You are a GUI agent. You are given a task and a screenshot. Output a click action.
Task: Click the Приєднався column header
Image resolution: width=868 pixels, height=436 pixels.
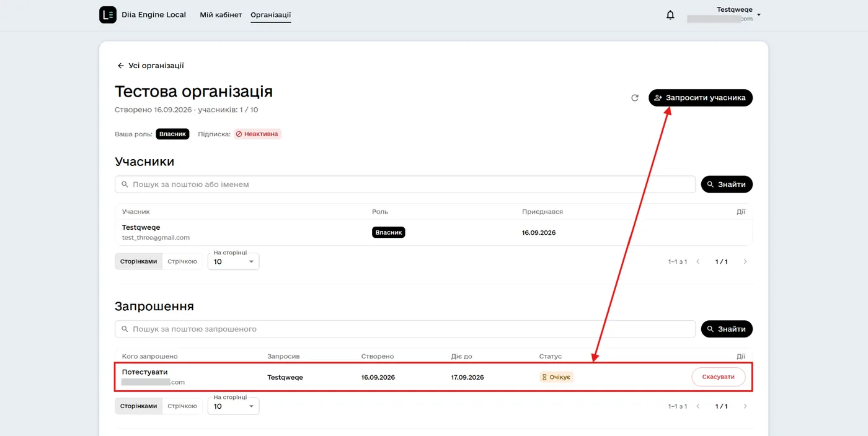[542, 212]
